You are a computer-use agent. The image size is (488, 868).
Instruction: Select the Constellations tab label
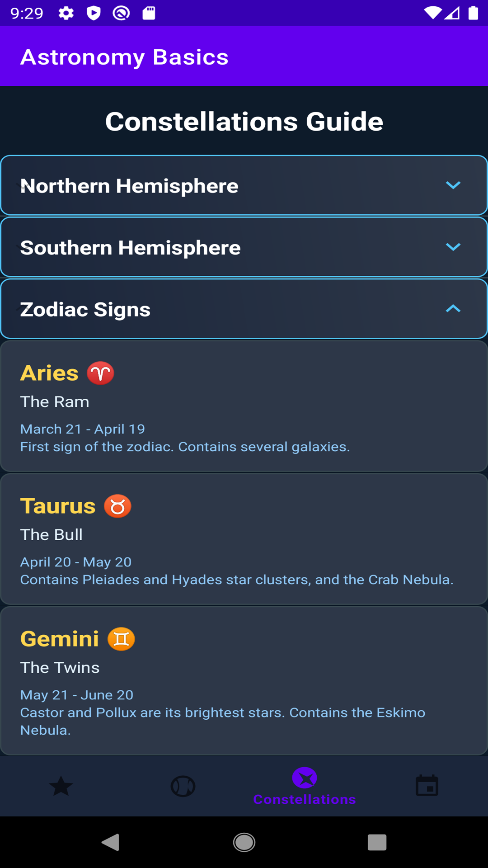(x=305, y=799)
